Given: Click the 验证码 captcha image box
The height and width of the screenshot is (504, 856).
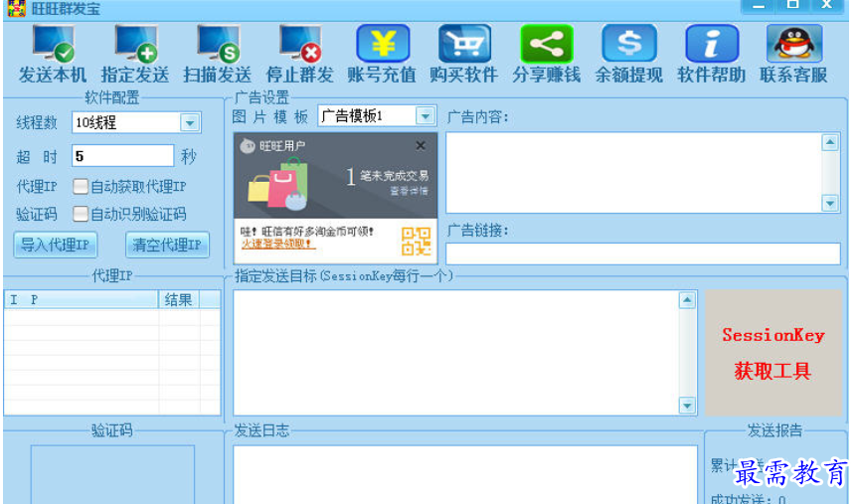Looking at the screenshot, I should [x=112, y=474].
